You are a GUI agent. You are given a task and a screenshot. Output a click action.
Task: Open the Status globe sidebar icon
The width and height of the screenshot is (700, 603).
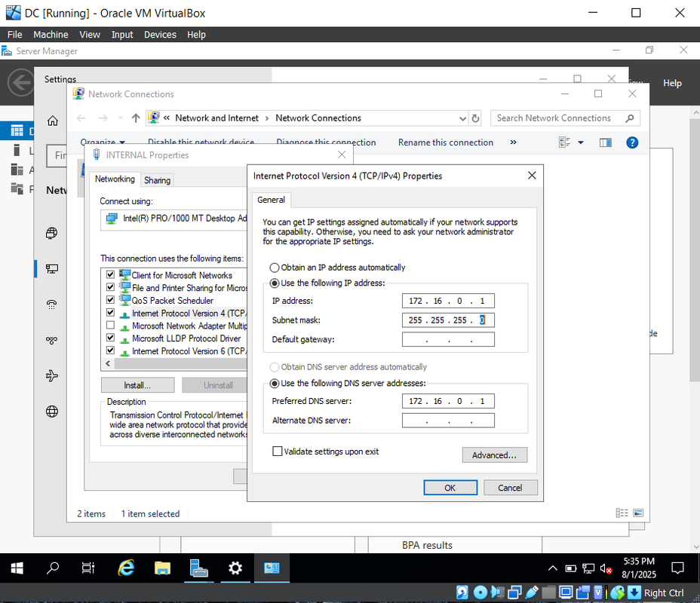52,233
